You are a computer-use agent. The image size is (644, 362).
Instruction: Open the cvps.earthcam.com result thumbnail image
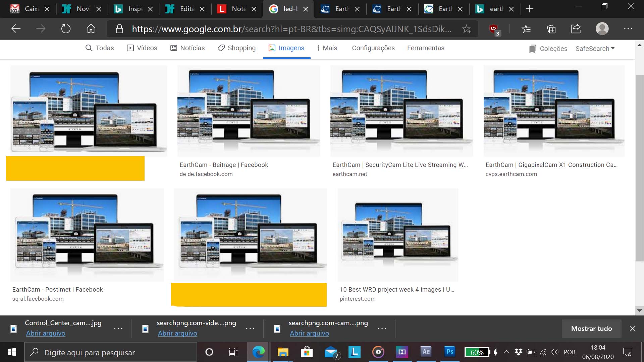554,111
